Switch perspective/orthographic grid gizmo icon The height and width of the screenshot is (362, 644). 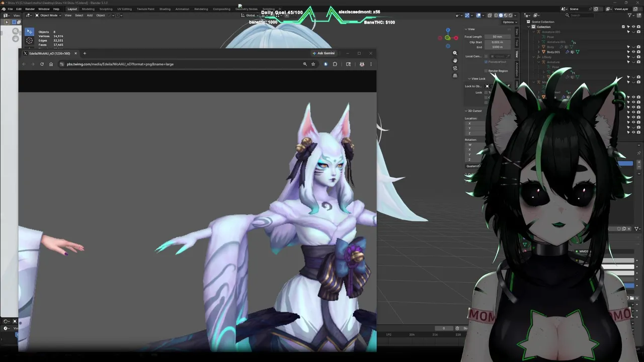pos(455,75)
